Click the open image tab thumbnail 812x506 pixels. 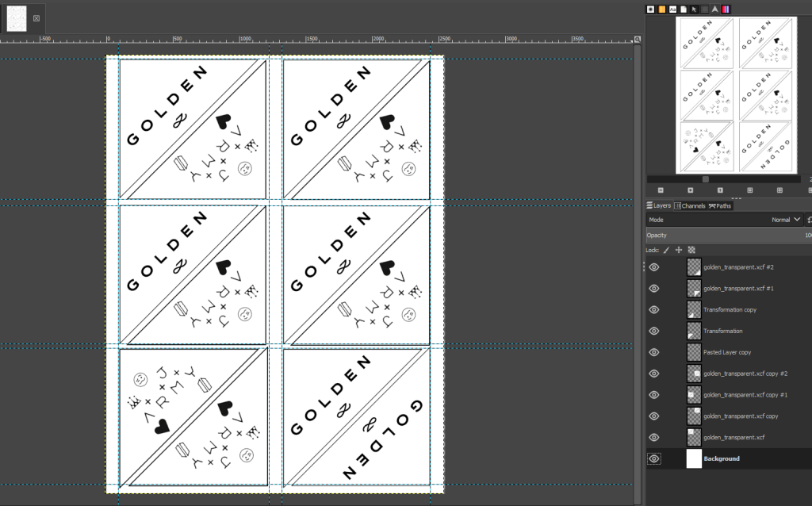tap(17, 17)
